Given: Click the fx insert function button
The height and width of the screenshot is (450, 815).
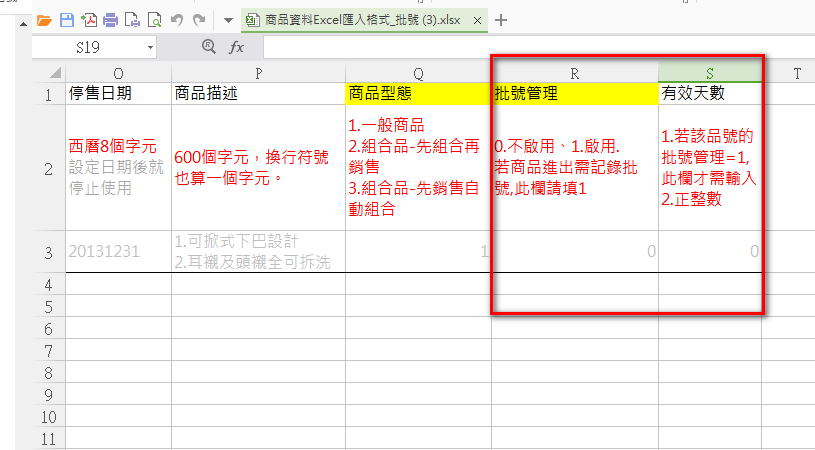Looking at the screenshot, I should 236,47.
